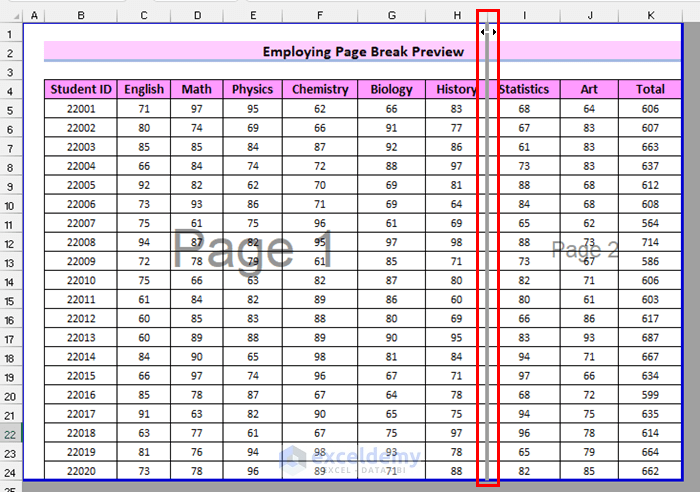This screenshot has height=492, width=700.
Task: Click the Select All corner triangle
Action: [16, 17]
